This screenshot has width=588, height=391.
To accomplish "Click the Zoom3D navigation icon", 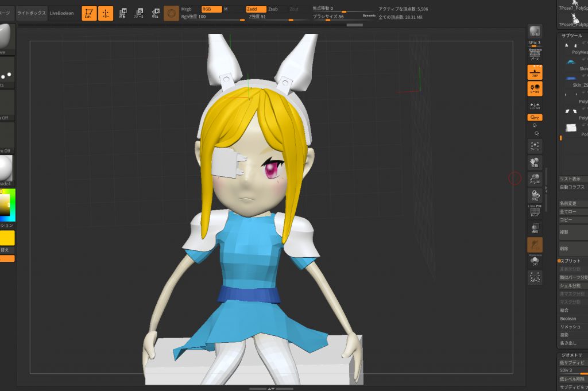I will tap(535, 179).
